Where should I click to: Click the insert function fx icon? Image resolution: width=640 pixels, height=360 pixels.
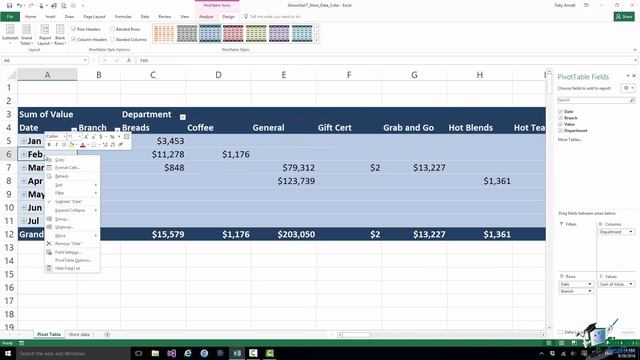pyautogui.click(x=129, y=60)
